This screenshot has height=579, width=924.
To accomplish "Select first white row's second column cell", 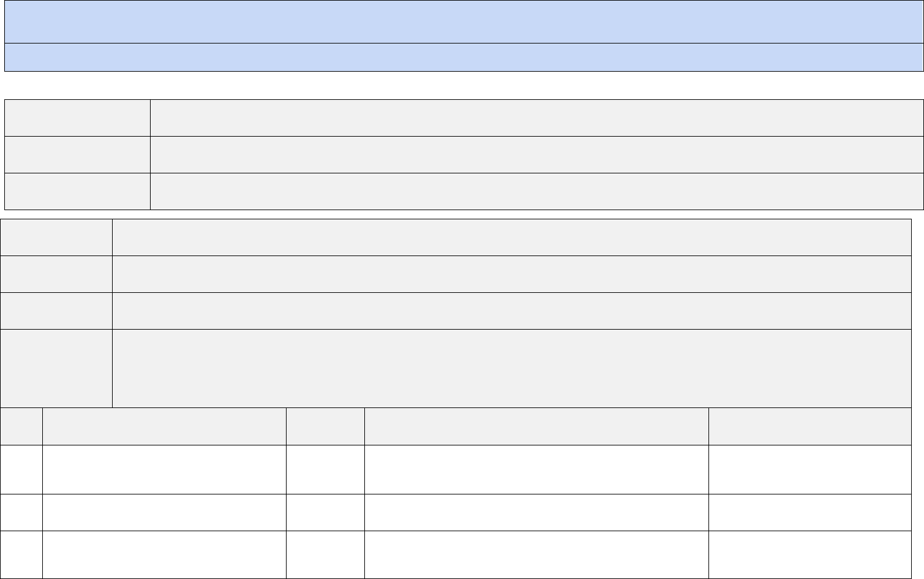I will pos(164,469).
